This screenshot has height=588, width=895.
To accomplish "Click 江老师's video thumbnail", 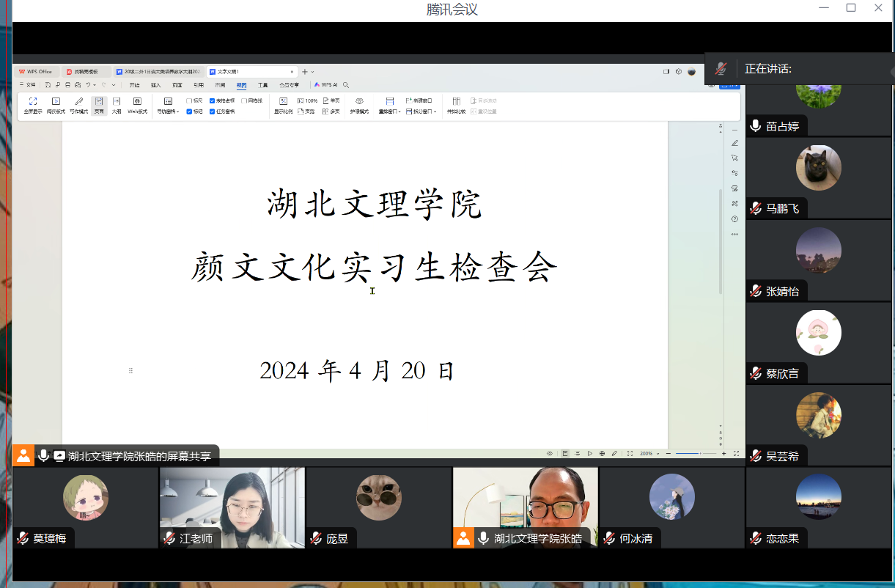I will tap(232, 507).
